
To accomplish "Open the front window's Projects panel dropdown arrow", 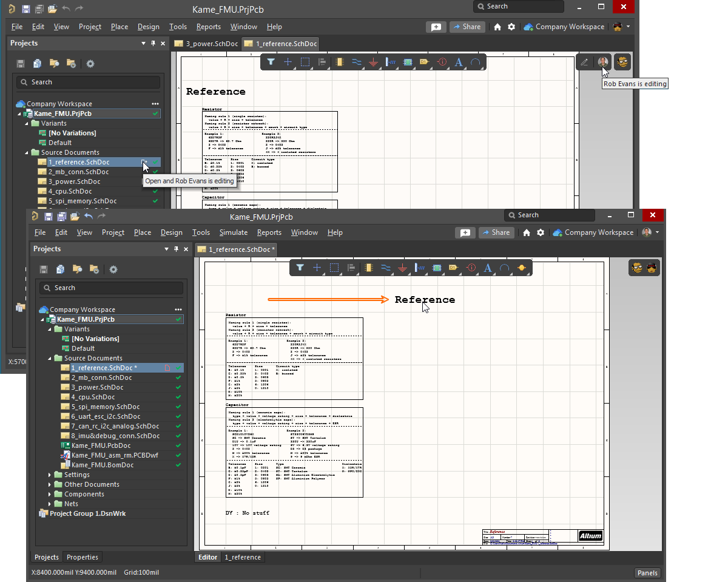I will point(167,249).
